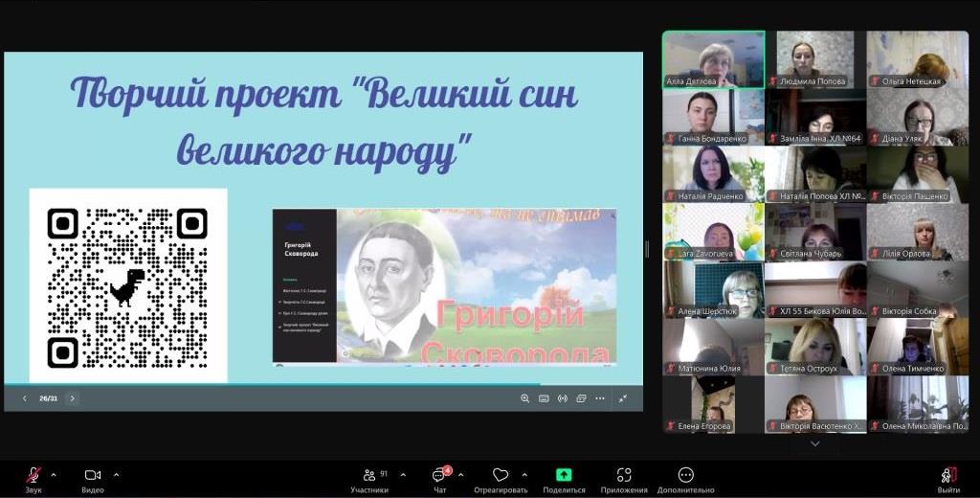
Task: Expand chat options arrow beside Чат
Action: (460, 475)
